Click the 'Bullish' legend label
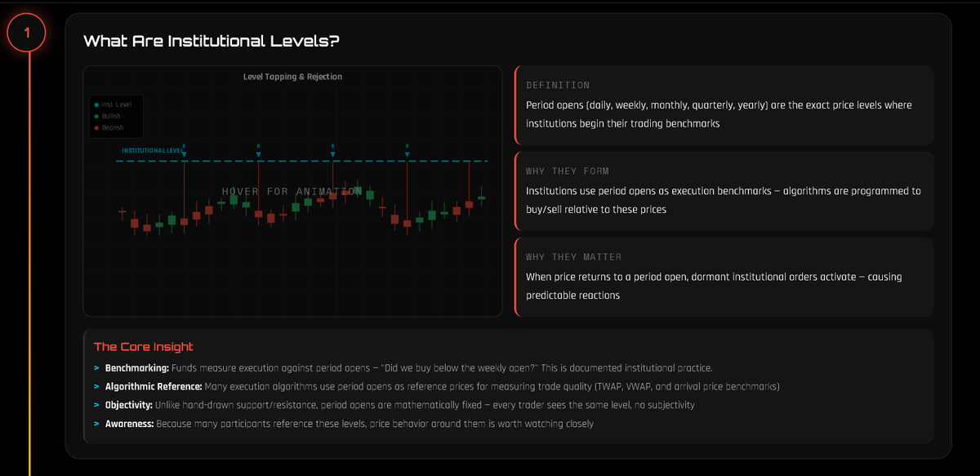 [x=111, y=116]
